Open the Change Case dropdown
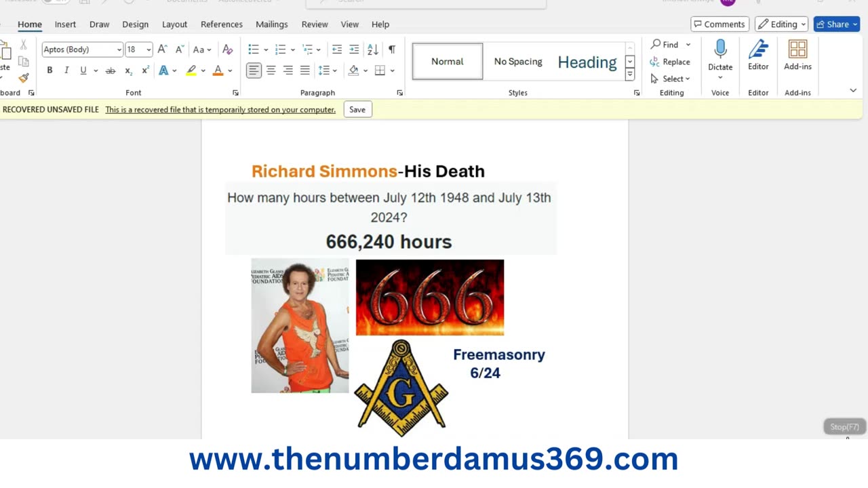Image resolution: width=868 pixels, height=488 pixels. coord(202,49)
